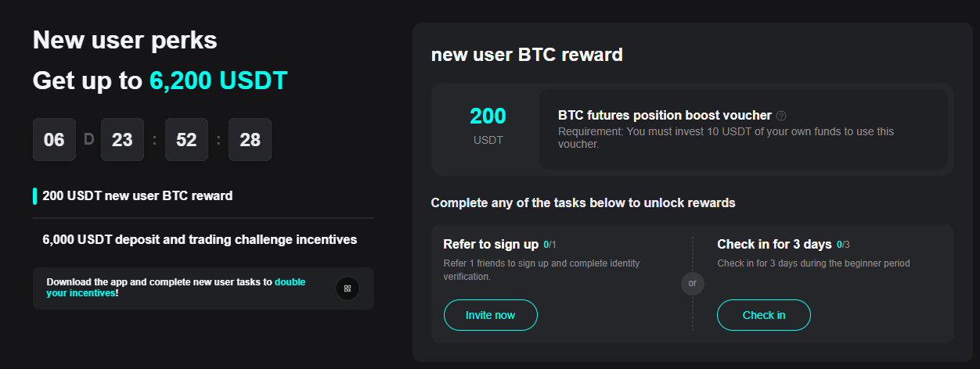Screen dimensions: 980x369
Task: Click the Check in for 3 days 0/3 counter
Action: point(845,245)
